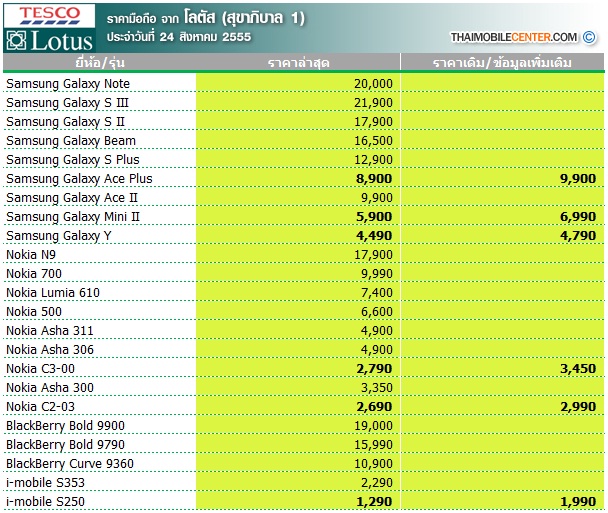This screenshot has height=513, width=608.
Task: Click the 2,290 price for i-mobile S353
Action: tap(377, 483)
